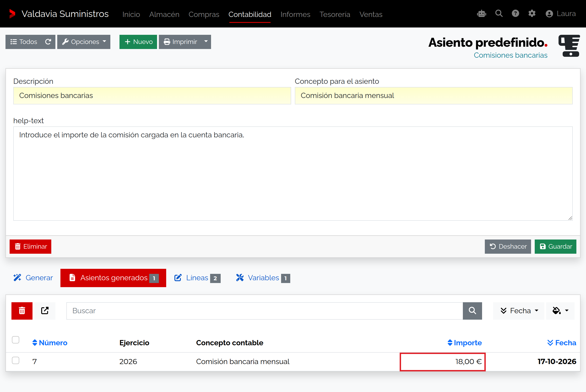Undo changes with Deshacer
Screen dimensions: 586x392
pyautogui.click(x=508, y=247)
